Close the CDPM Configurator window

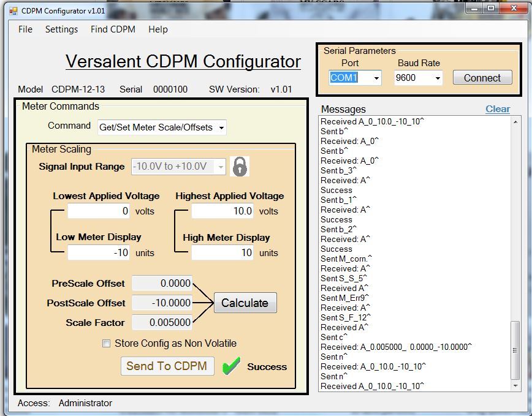click(514, 9)
